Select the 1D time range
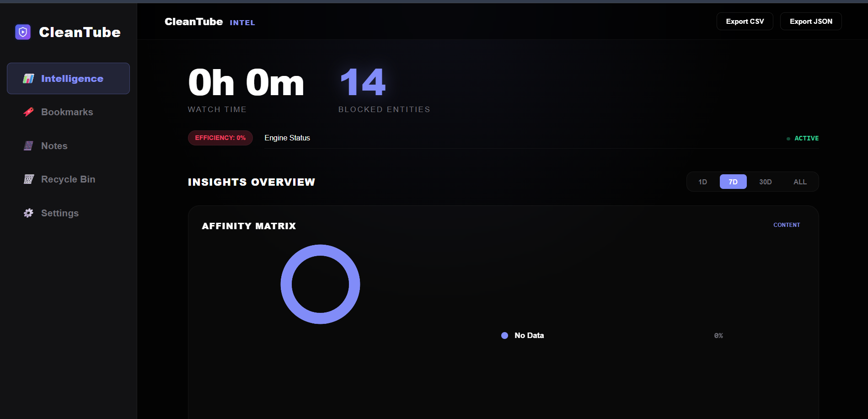This screenshot has width=868, height=419. (702, 182)
